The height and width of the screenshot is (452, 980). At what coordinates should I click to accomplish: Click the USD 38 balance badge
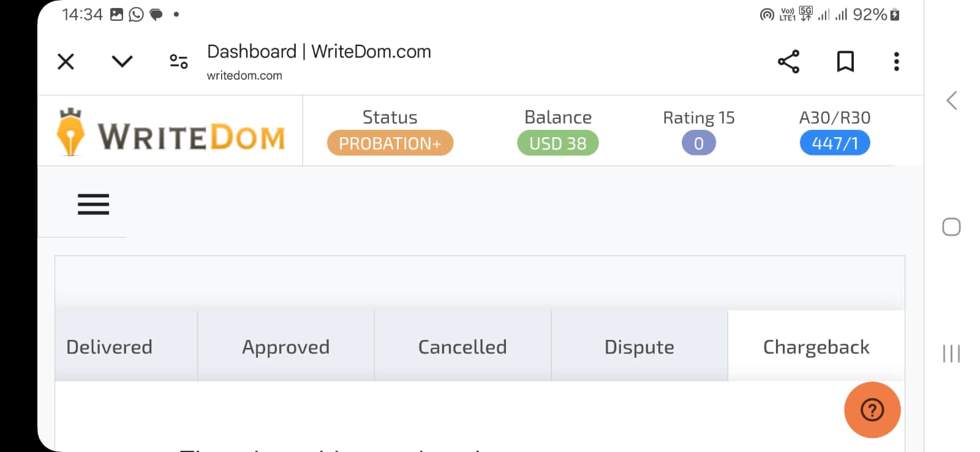558,143
